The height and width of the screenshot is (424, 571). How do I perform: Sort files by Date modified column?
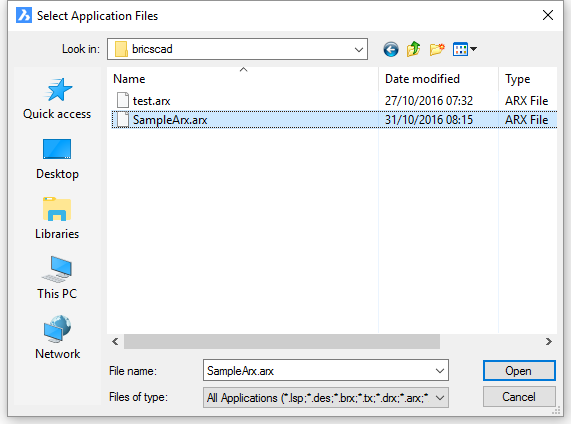[x=438, y=79]
